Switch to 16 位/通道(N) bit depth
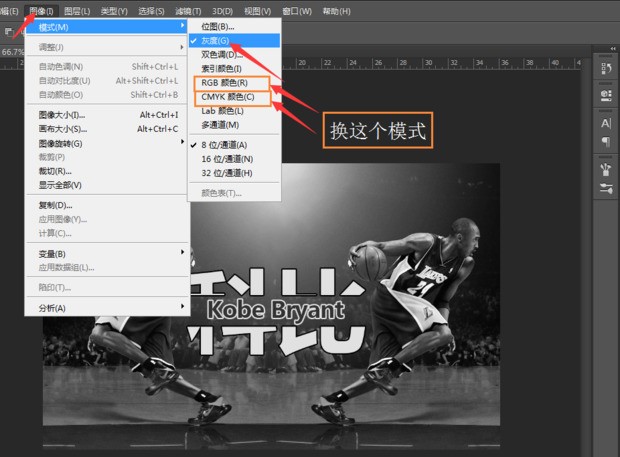This screenshot has height=457, width=620. 226,158
